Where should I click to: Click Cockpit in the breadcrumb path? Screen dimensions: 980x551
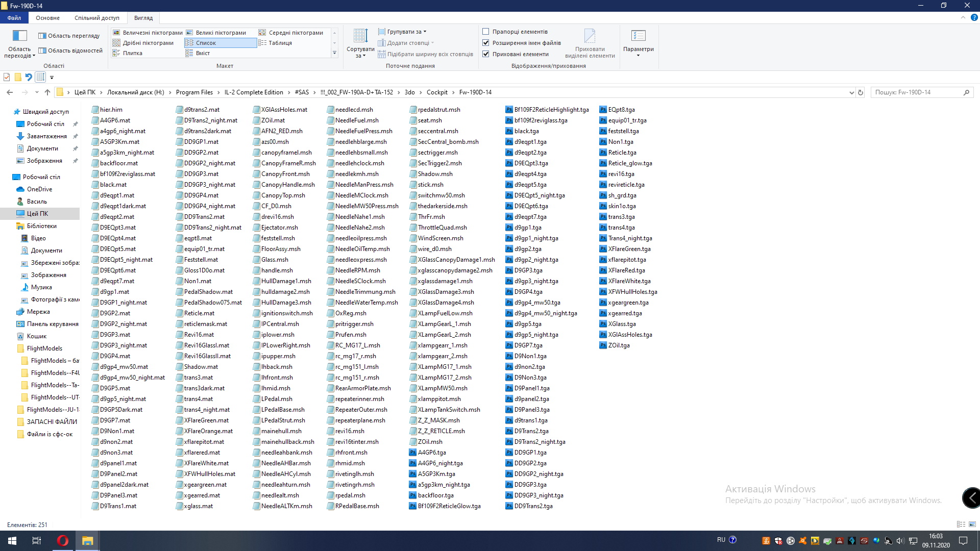437,92
